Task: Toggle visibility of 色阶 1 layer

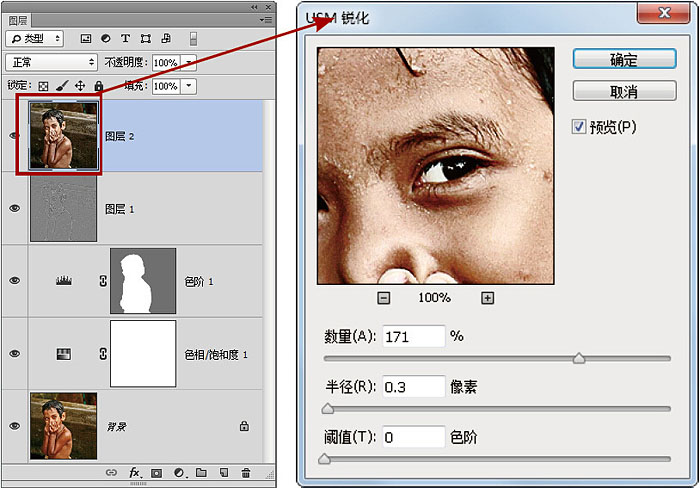Action: [14, 281]
